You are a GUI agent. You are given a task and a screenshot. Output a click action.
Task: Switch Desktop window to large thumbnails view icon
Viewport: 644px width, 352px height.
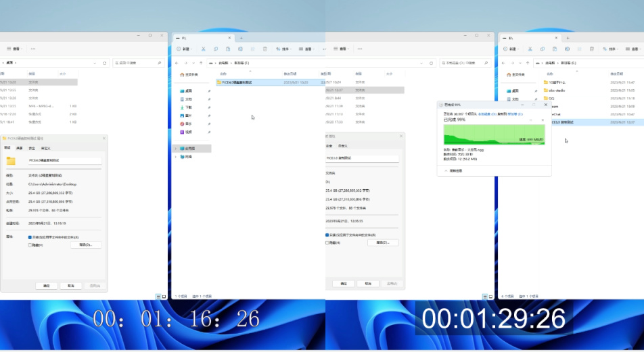pyautogui.click(x=164, y=296)
